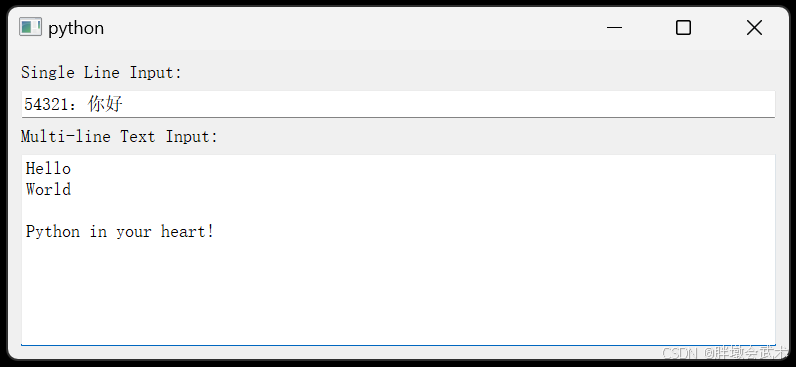Click the line 'Python in your heart!'

(x=120, y=232)
